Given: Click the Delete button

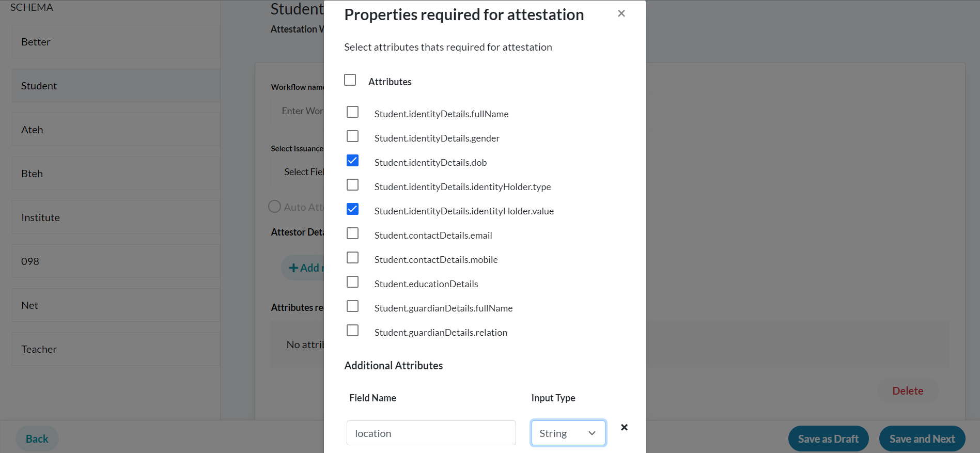Looking at the screenshot, I should pyautogui.click(x=908, y=390).
